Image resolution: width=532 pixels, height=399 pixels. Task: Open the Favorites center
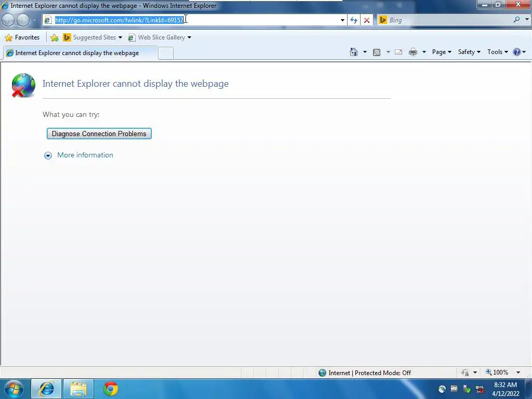click(x=22, y=37)
